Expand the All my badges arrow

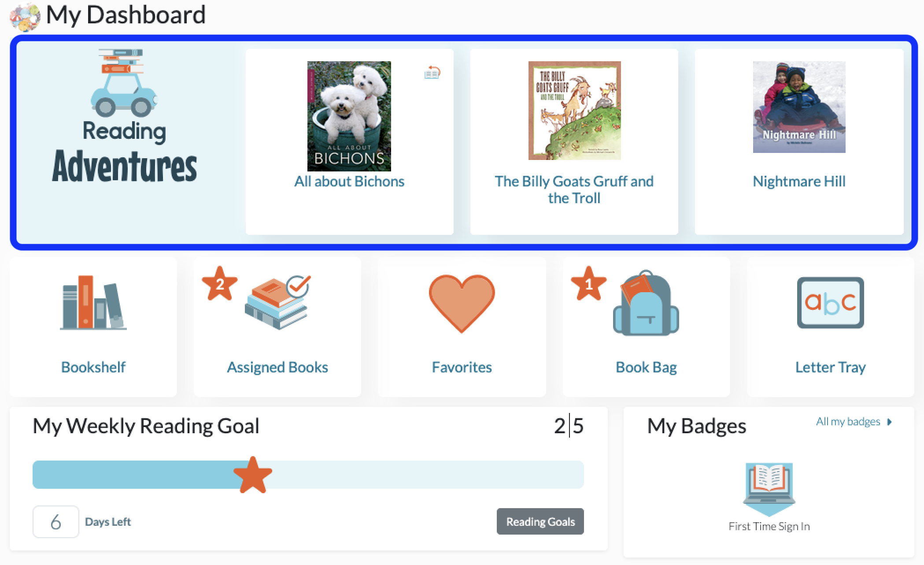click(x=889, y=422)
